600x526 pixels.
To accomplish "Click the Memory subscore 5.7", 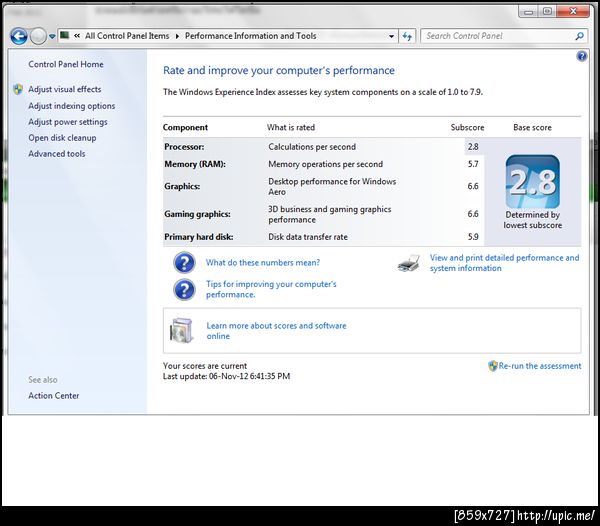I will pos(473,164).
